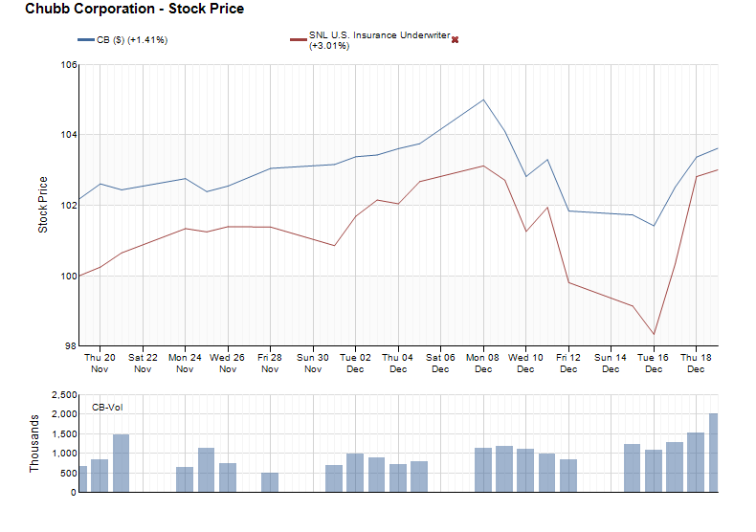Click the Chubb Corporation - Stock Price title
This screenshot has height=532, width=756.
pos(134,10)
